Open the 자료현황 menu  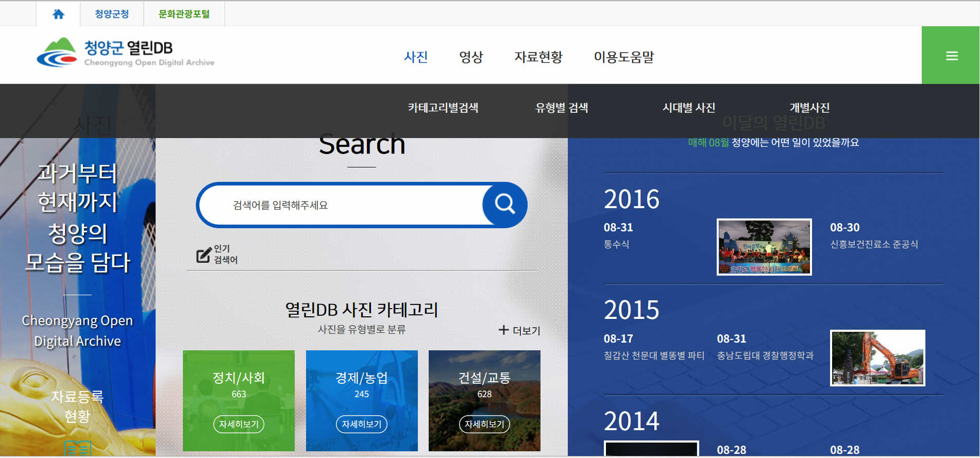(538, 57)
